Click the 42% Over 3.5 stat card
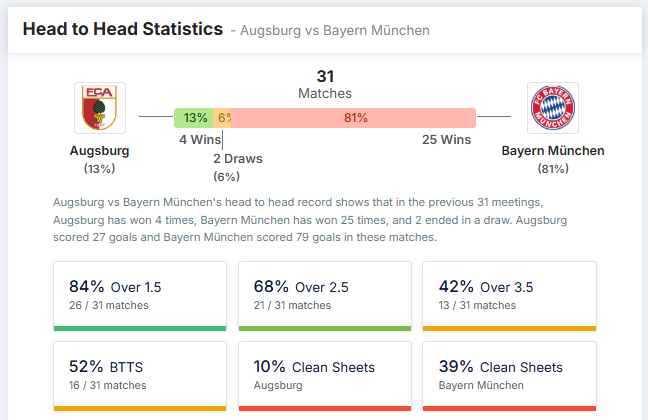 tap(509, 296)
